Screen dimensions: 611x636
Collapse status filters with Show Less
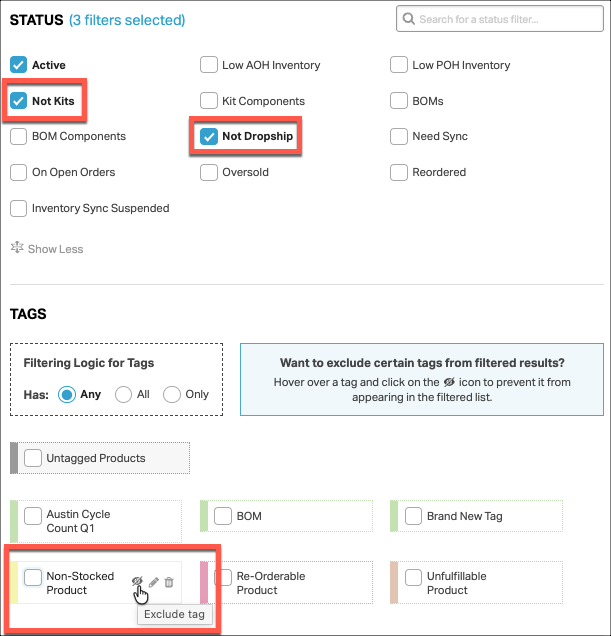point(55,249)
